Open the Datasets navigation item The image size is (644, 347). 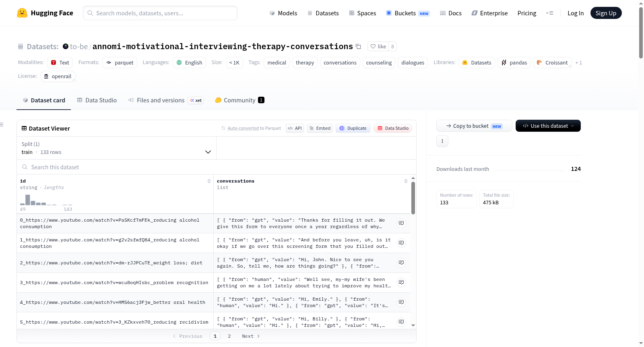pos(323,13)
